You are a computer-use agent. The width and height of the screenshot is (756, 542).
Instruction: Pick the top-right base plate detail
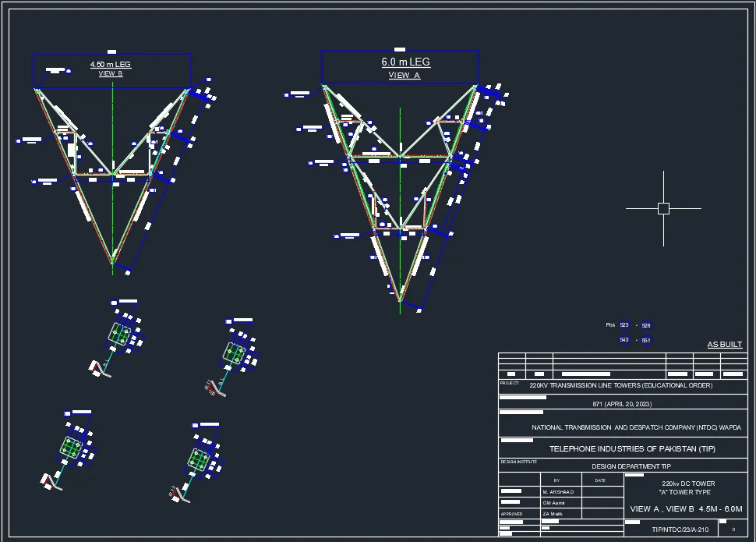[234, 352]
